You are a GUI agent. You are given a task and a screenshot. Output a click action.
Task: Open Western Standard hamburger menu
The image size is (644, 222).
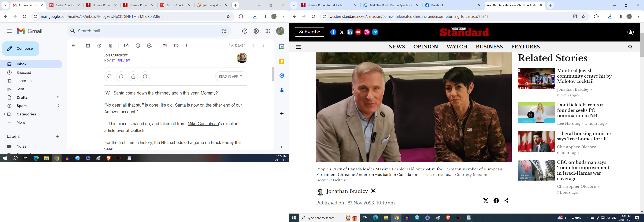click(298, 47)
